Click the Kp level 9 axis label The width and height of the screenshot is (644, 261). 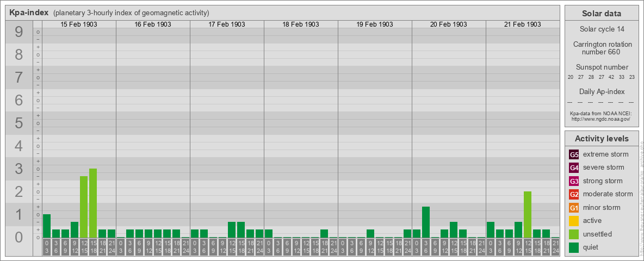pos(19,32)
